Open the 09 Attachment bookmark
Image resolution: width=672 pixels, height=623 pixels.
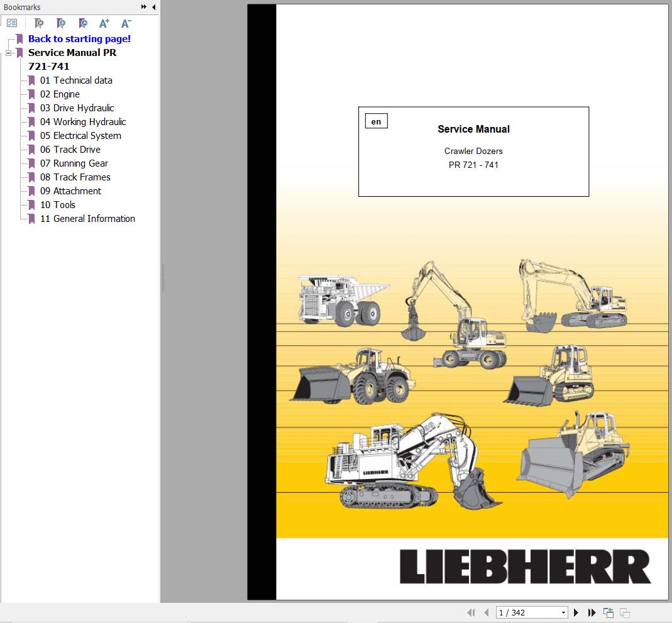click(x=70, y=190)
